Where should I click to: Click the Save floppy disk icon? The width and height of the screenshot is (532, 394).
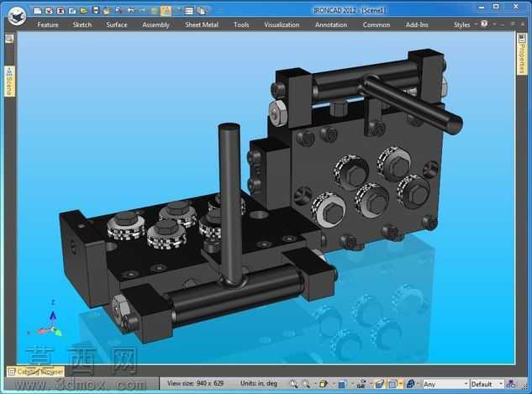point(96,11)
